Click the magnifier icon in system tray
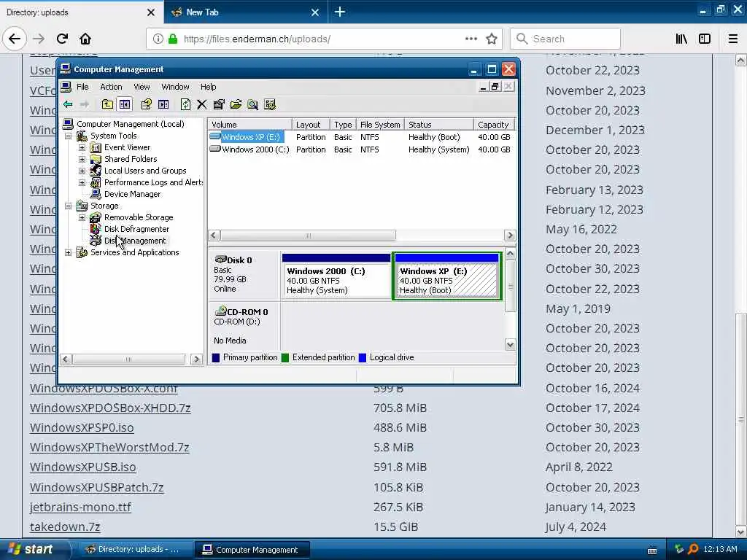The height and width of the screenshot is (560, 747). [693, 550]
